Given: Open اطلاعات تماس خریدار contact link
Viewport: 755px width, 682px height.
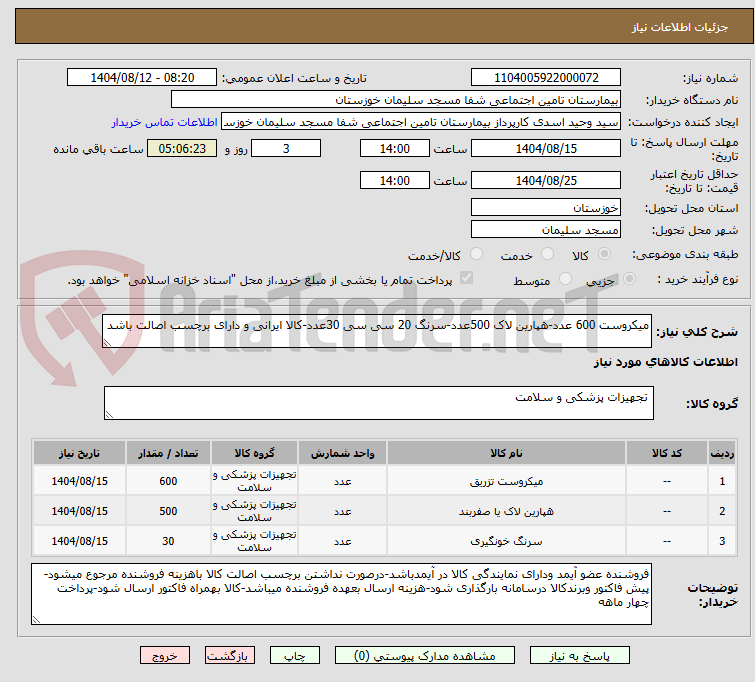Looking at the screenshot, I should pyautogui.click(x=164, y=121).
